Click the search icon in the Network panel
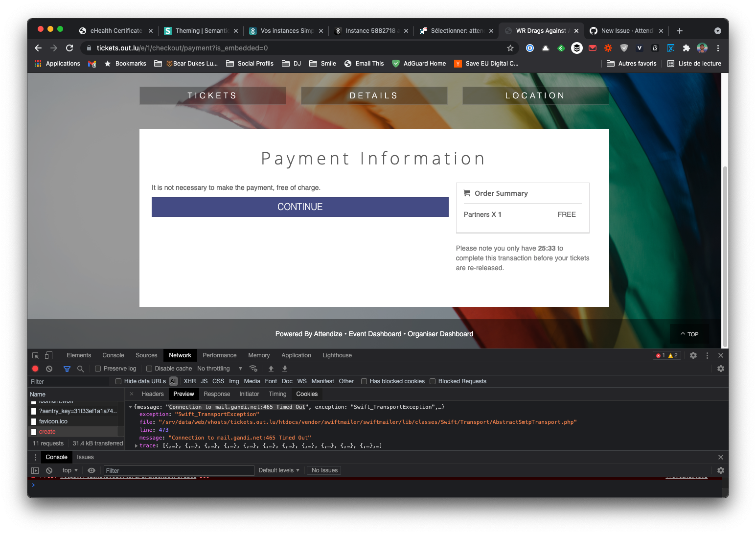 click(80, 368)
